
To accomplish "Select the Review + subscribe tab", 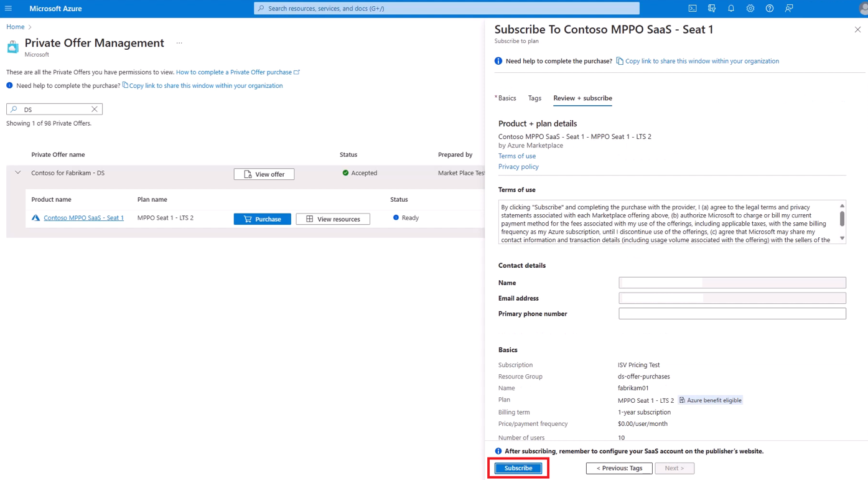I will click(582, 98).
